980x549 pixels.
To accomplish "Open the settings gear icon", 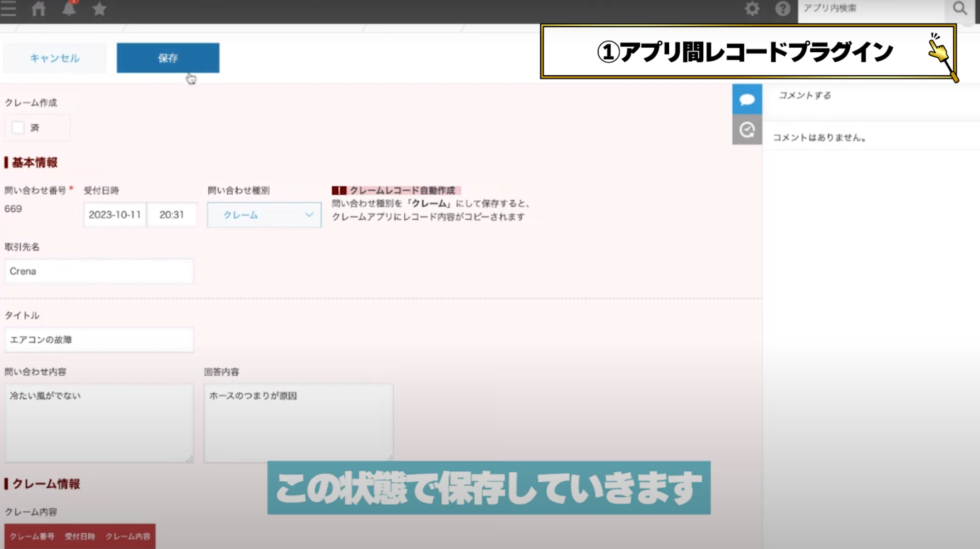I will 752,9.
